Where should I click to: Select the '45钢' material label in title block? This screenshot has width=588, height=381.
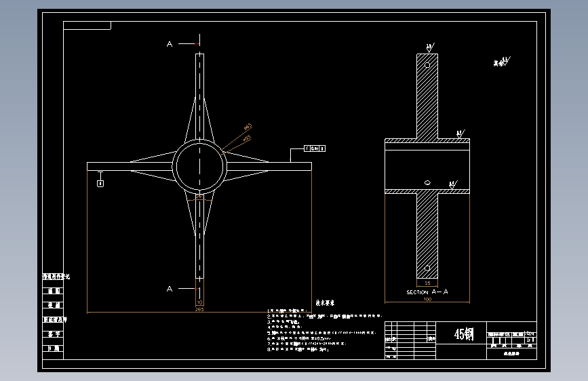(464, 334)
